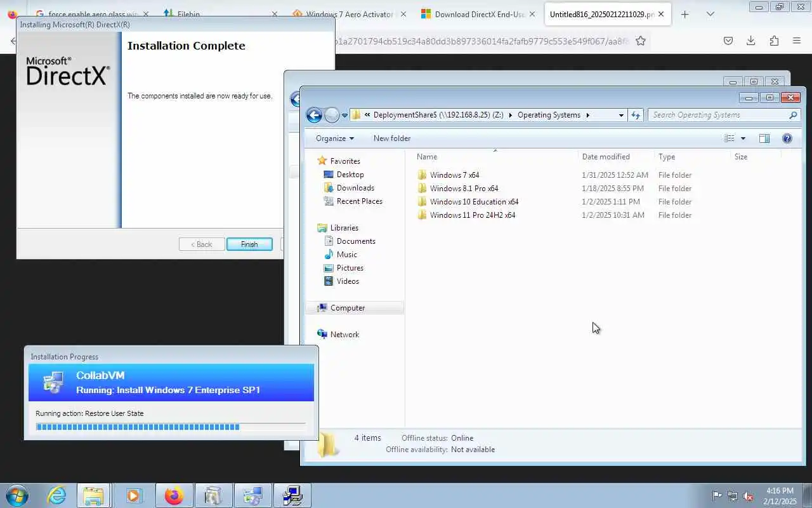The image size is (812, 508).
Task: Click Action Center flag tray icon
Action: 717,496
